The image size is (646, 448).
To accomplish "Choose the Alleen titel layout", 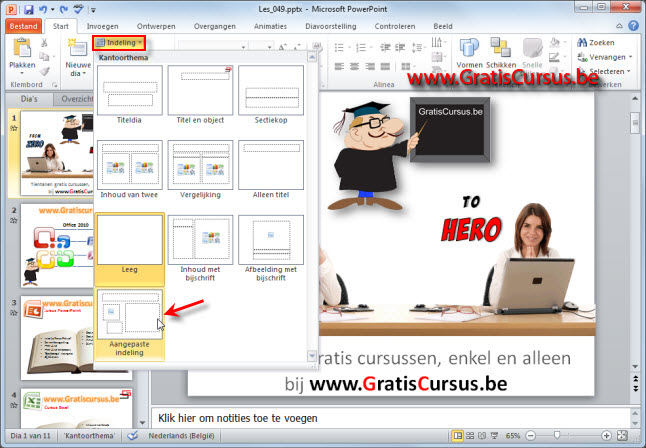I will tap(271, 169).
